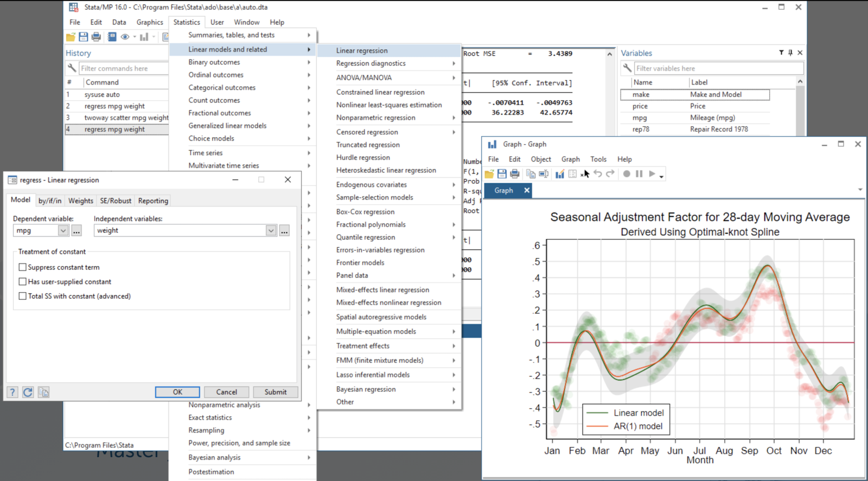Open Weights tab in regress dialog
The height and width of the screenshot is (481, 868).
(81, 201)
